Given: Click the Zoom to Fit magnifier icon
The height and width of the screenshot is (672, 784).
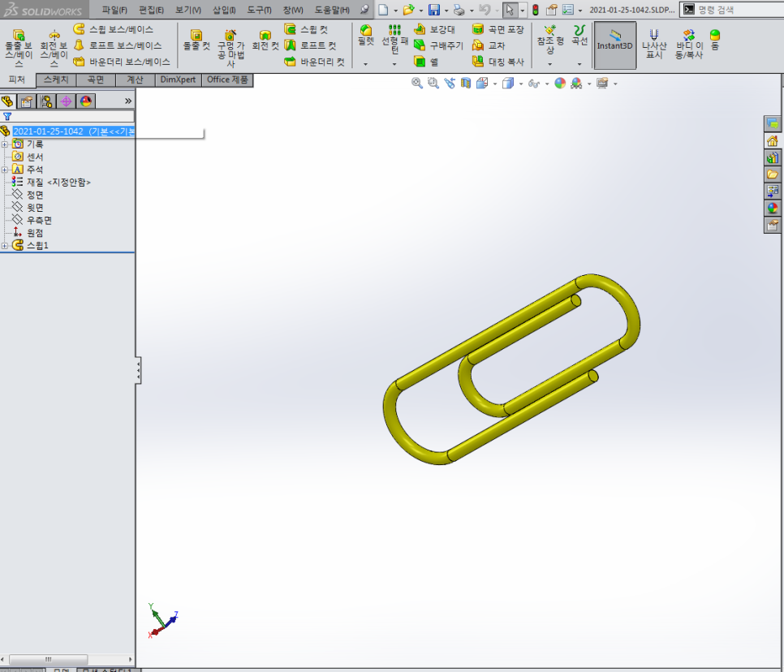Looking at the screenshot, I should click(417, 83).
